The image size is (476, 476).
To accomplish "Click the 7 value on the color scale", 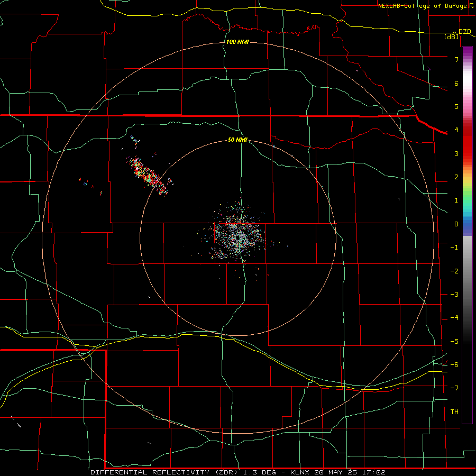I will pos(456,59).
